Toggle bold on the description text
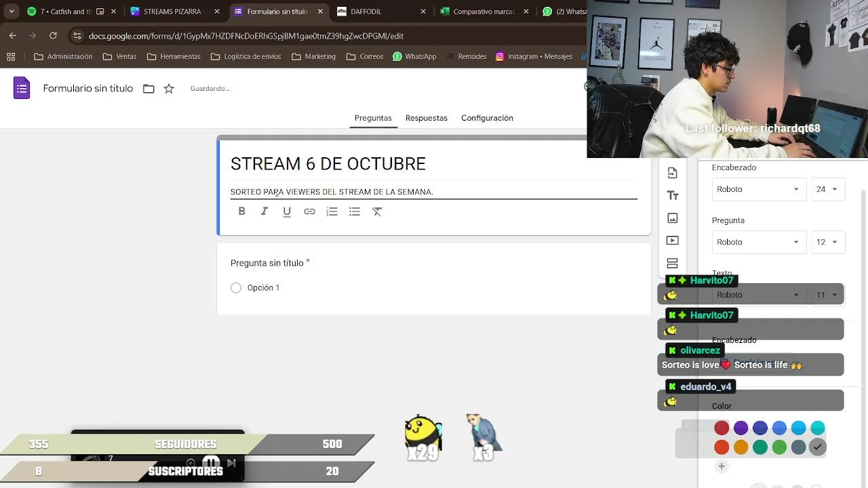The height and width of the screenshot is (488, 868). [241, 211]
